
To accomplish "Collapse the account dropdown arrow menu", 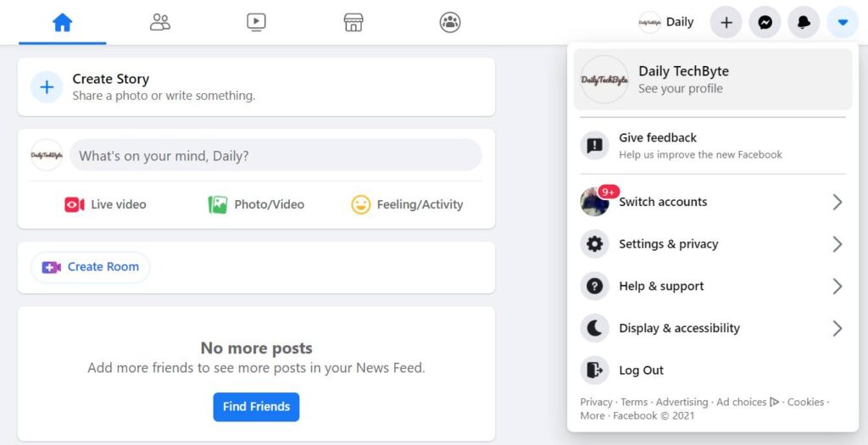I will (x=843, y=23).
